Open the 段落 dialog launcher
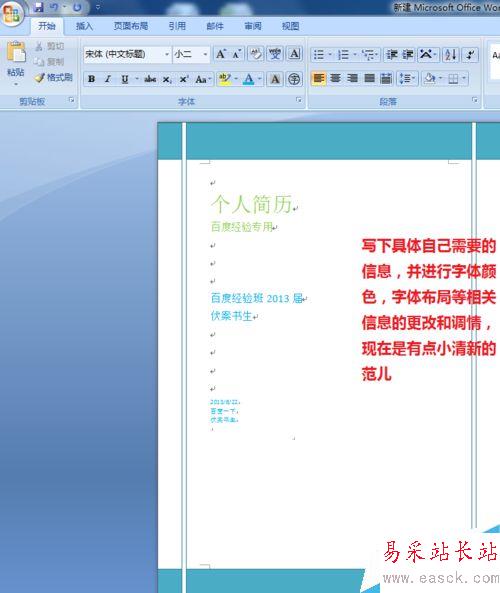This screenshot has height=593, width=500. click(x=474, y=100)
